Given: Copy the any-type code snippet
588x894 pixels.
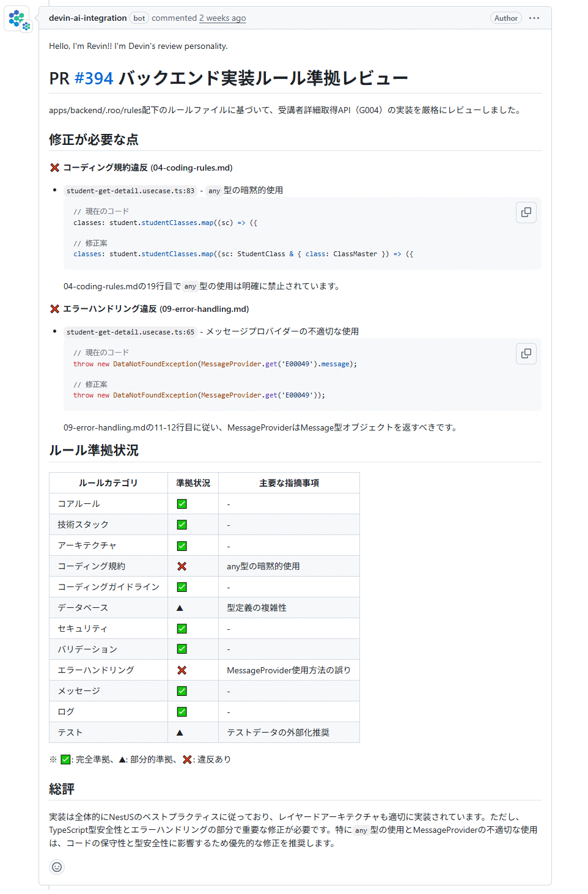Looking at the screenshot, I should pos(526,212).
